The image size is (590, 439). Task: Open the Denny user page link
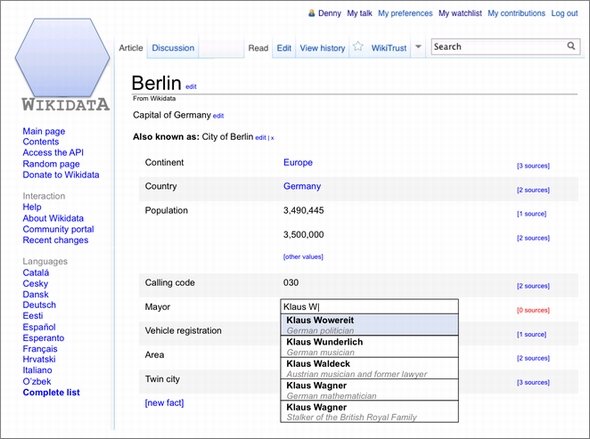click(329, 13)
